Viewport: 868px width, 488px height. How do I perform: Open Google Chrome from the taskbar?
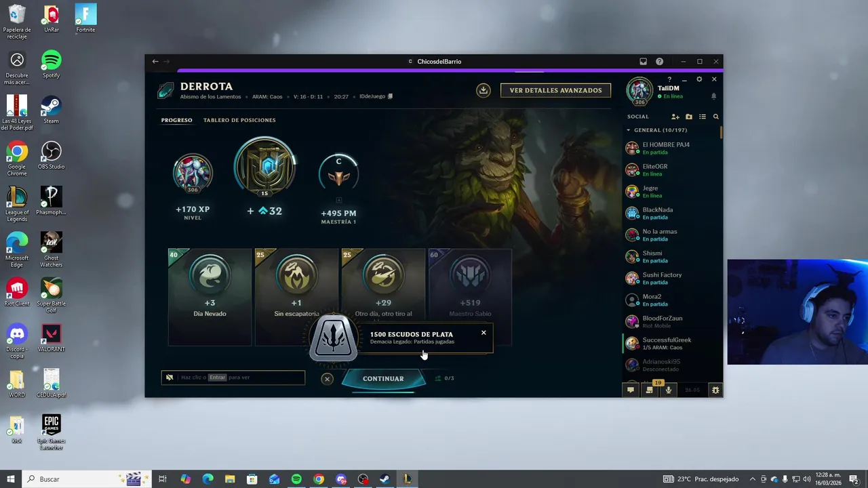coord(319,479)
